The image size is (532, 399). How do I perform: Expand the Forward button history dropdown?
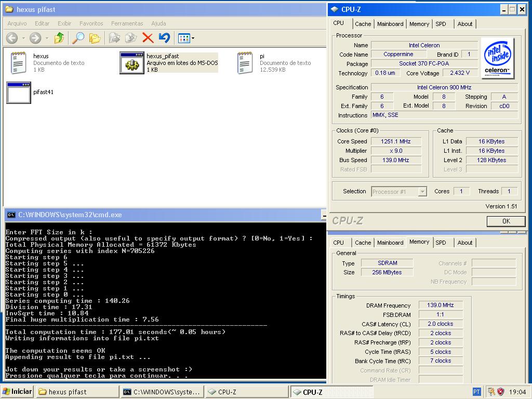click(x=47, y=38)
